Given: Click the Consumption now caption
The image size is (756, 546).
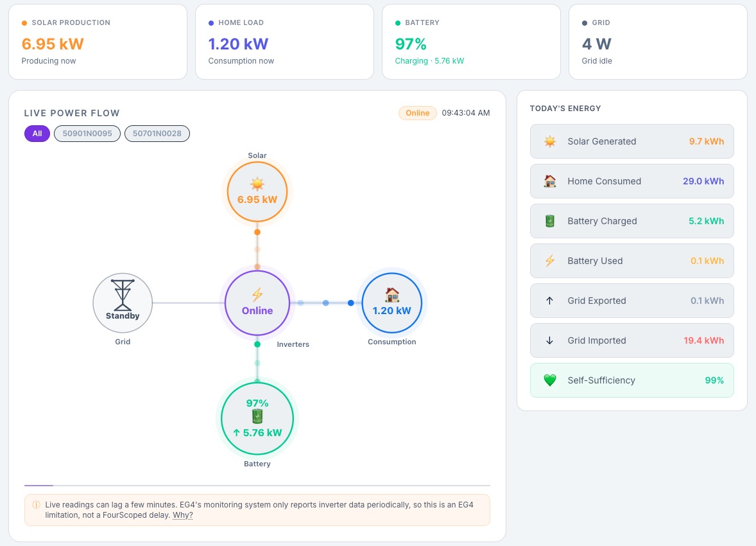Looking at the screenshot, I should 241,61.
